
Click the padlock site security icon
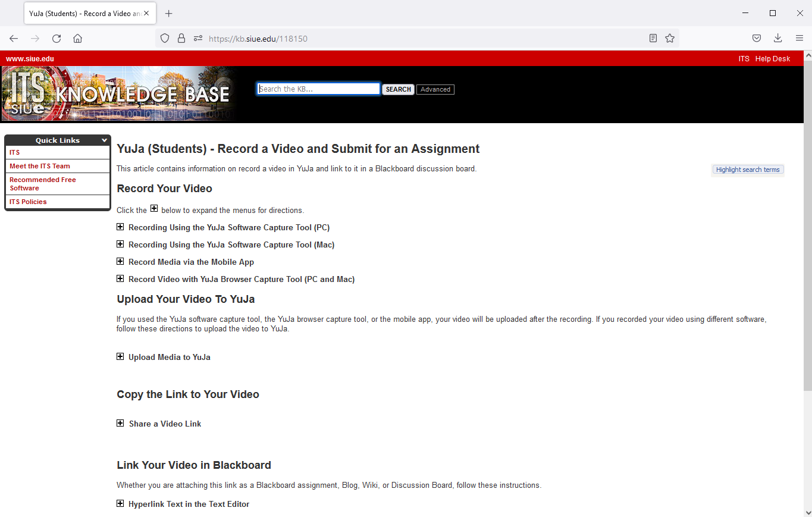coord(181,39)
